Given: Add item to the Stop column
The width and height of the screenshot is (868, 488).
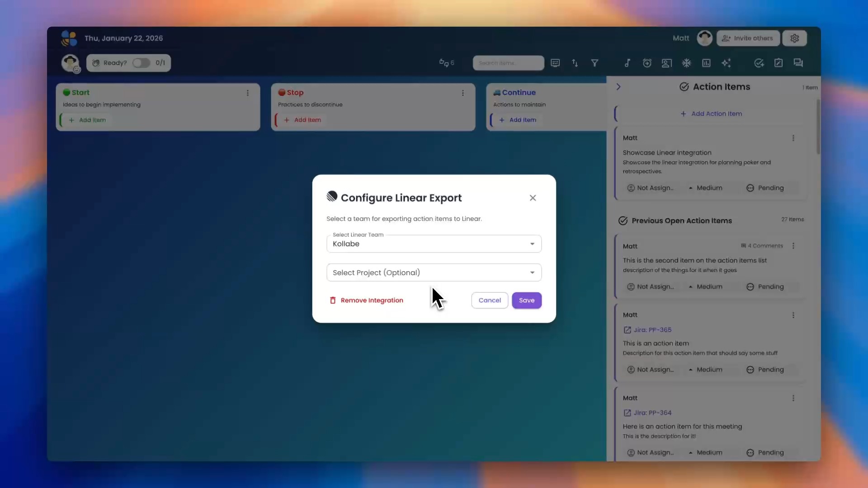Looking at the screenshot, I should (302, 120).
